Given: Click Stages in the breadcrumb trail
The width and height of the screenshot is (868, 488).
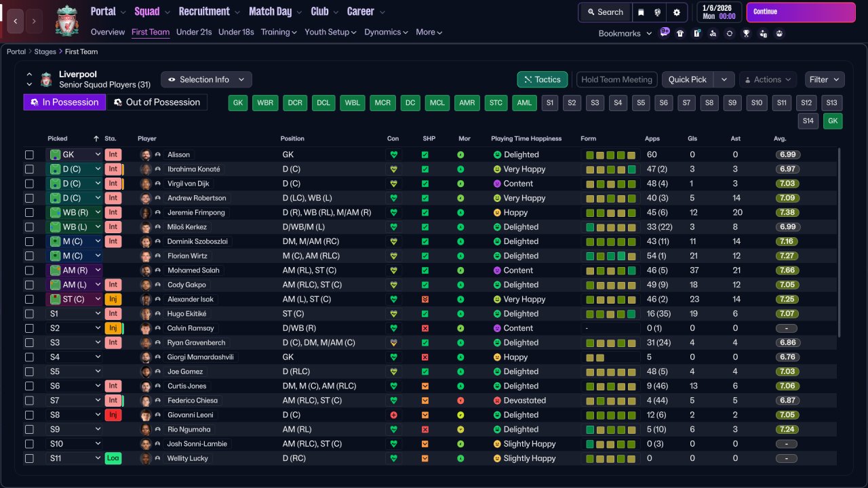Looking at the screenshot, I should pos(45,52).
